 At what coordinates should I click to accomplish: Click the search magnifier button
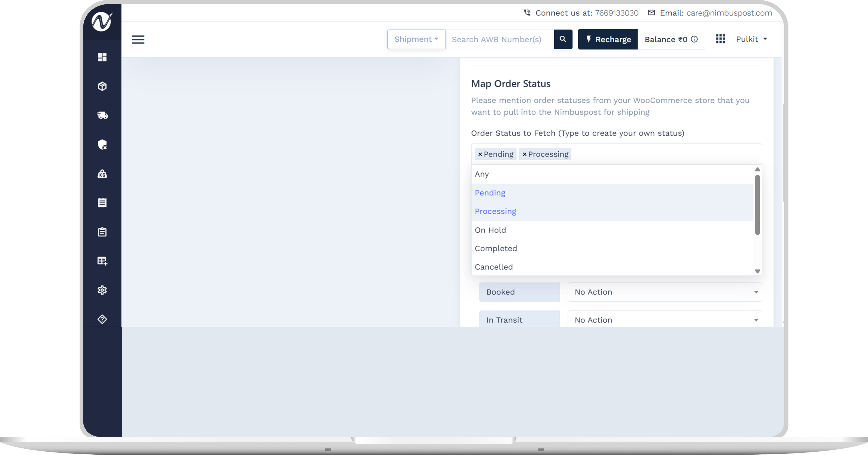pos(563,39)
